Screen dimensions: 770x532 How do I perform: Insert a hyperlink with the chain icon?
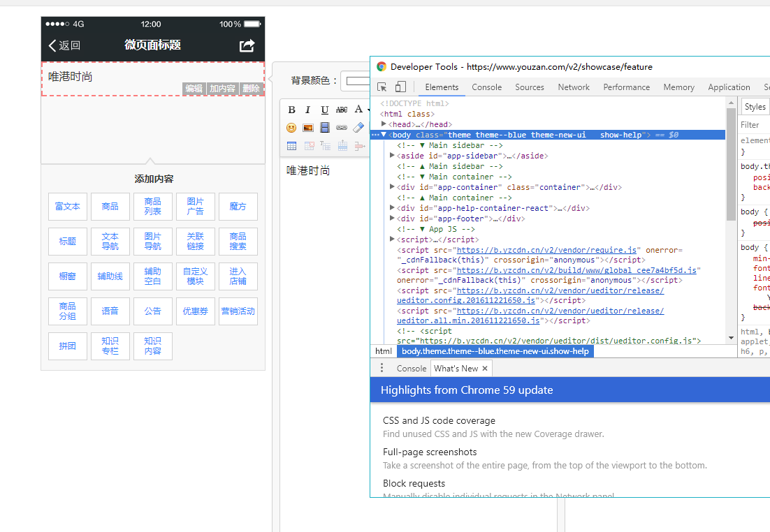coord(342,128)
